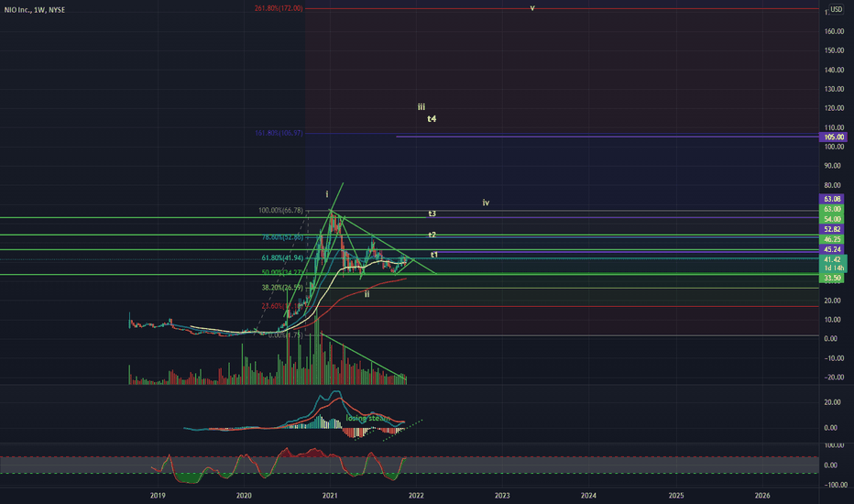Select the t4 target label
Image resolution: width=854 pixels, height=504 pixels.
(432, 119)
